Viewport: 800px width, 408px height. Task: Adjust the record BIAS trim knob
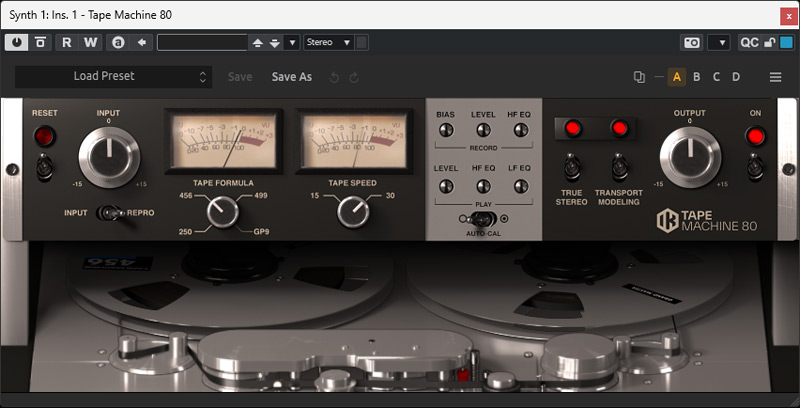point(446,130)
